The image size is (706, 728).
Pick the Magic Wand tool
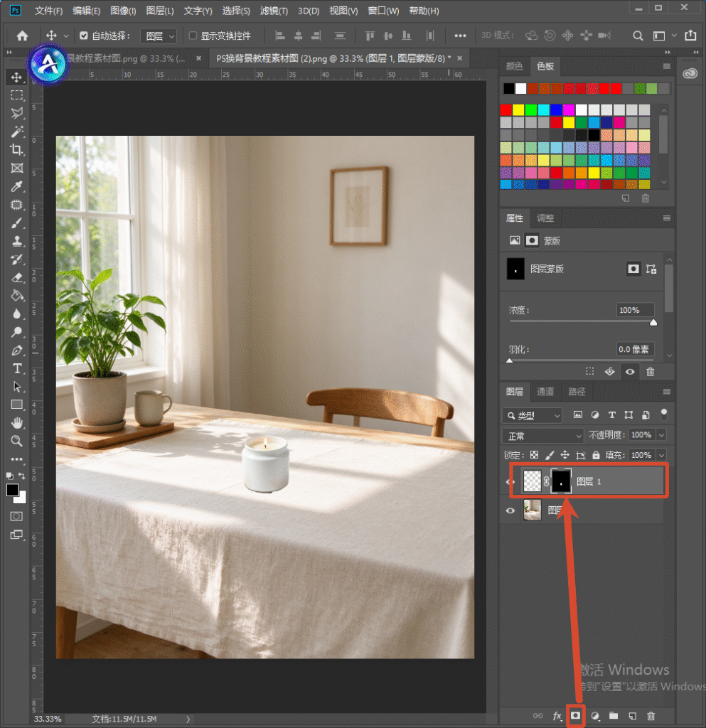coord(17,132)
